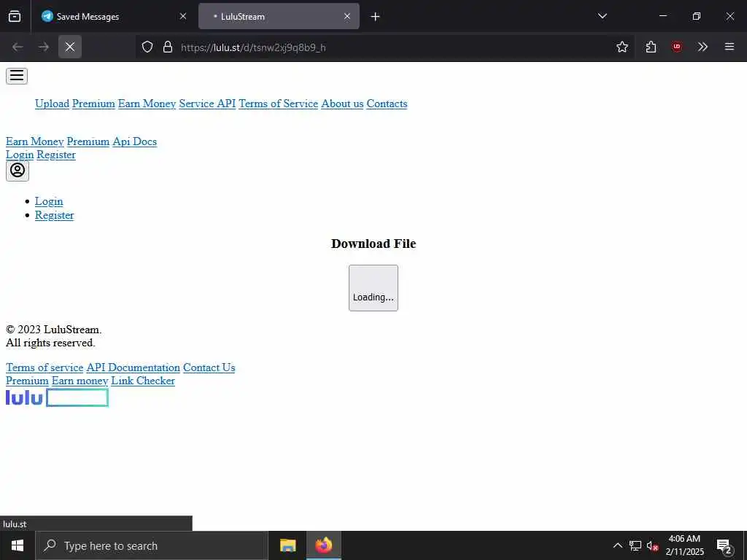Screen dimensions: 747x560
Task: Click Register link next to Login
Action: [x=56, y=155]
